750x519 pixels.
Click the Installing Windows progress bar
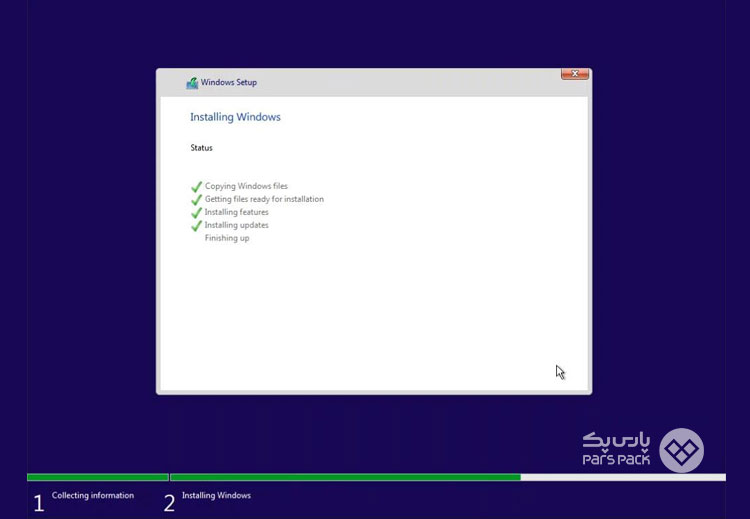pos(448,477)
